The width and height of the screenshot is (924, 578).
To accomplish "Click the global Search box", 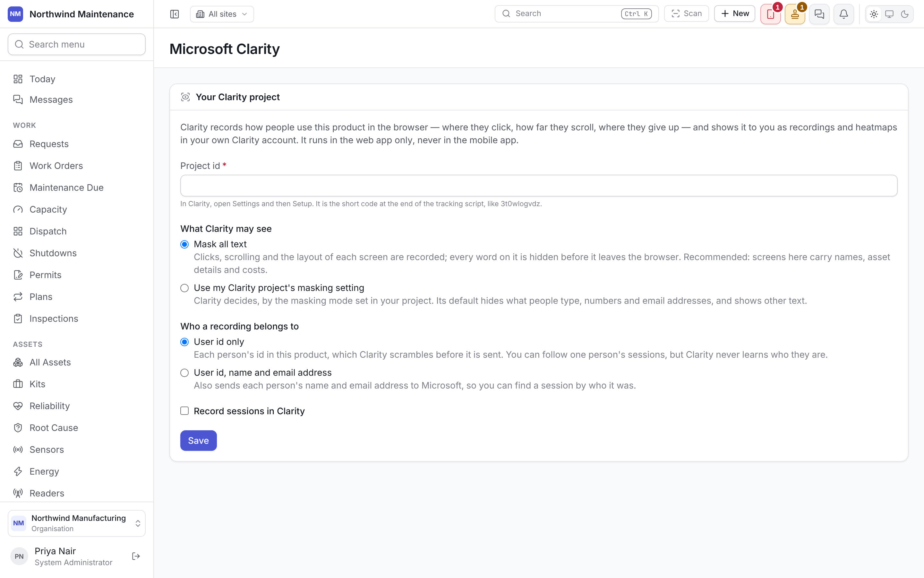I will [x=577, y=13].
